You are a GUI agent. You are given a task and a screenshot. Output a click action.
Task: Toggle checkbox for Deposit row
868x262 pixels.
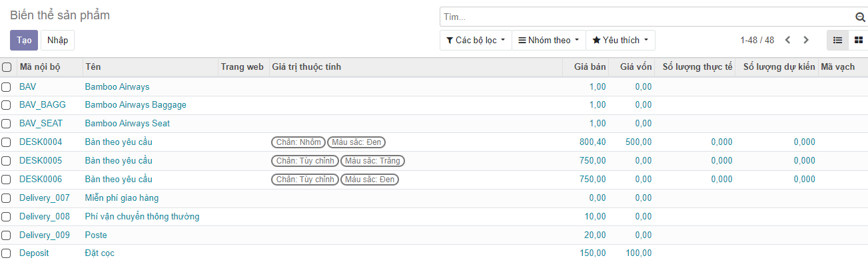tap(6, 253)
